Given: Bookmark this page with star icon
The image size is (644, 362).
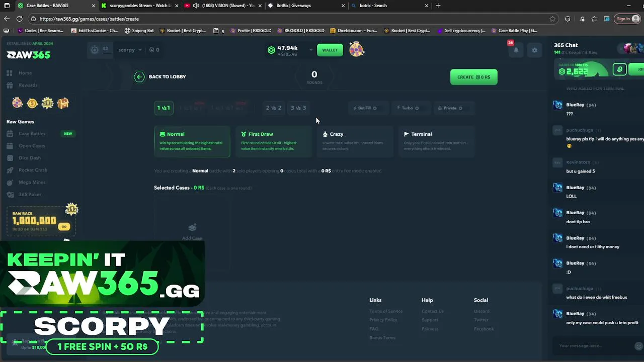Looking at the screenshot, I should pyautogui.click(x=552, y=19).
